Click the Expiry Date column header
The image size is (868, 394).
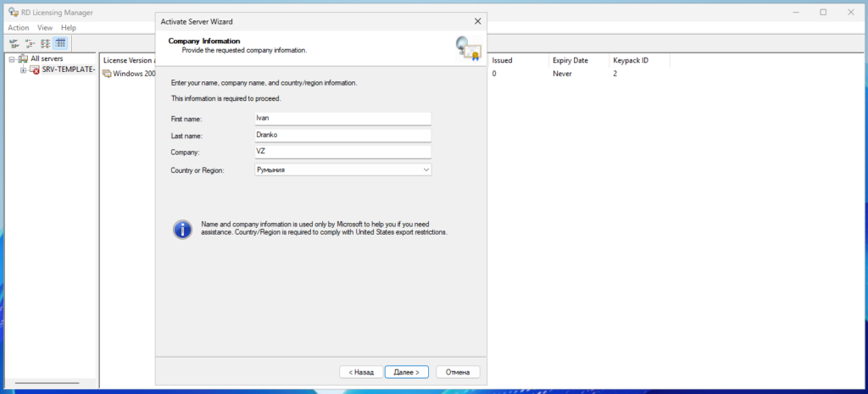point(578,60)
